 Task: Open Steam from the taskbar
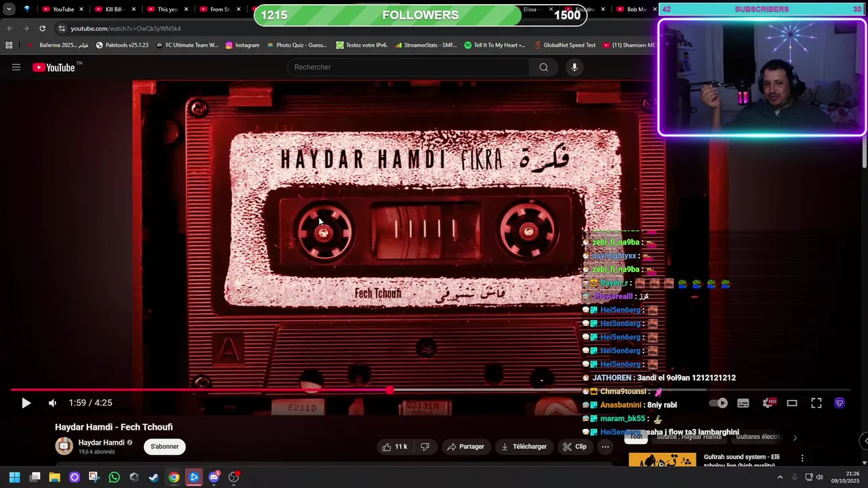point(154,477)
